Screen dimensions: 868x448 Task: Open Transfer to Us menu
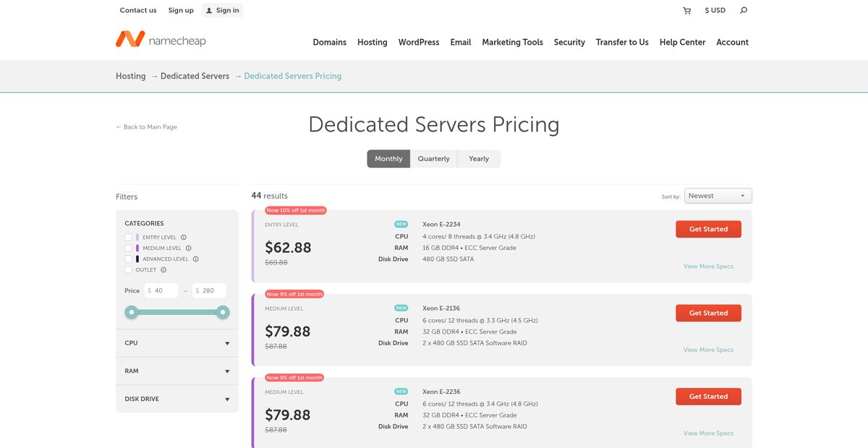pos(622,42)
